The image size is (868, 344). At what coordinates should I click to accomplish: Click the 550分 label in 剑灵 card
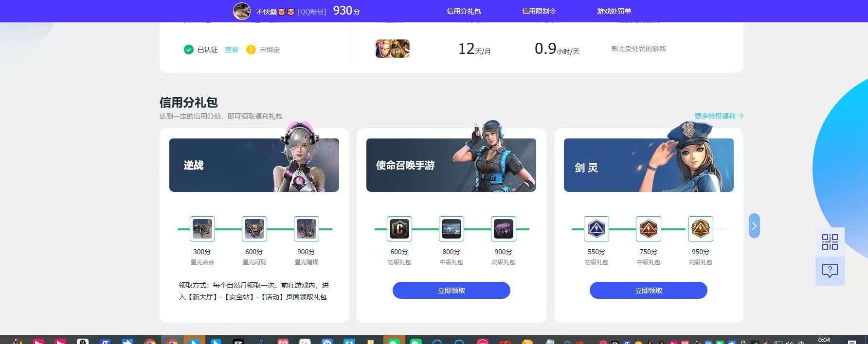(x=597, y=252)
